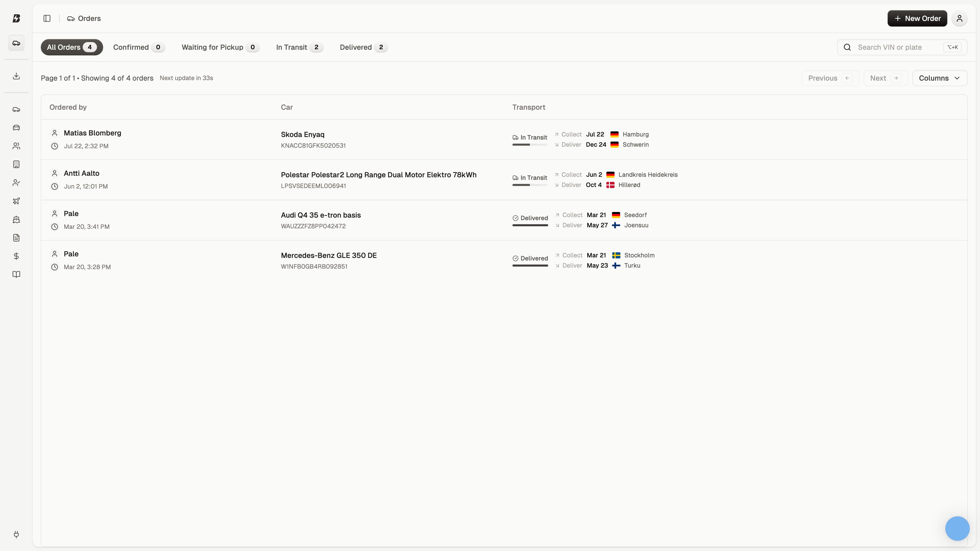Open the airplane sidebar icon
This screenshot has height=551, width=980.
[16, 201]
